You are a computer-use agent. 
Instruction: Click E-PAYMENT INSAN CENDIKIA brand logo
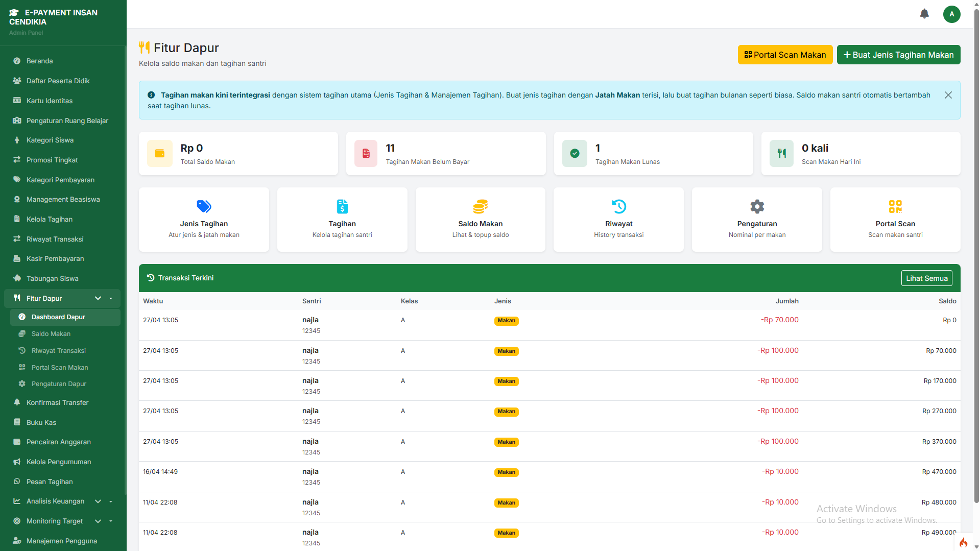[x=53, y=17]
